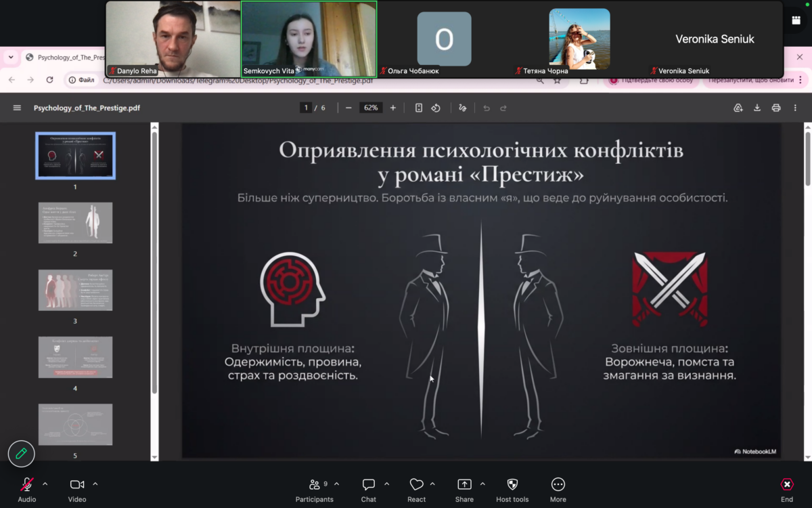
Task: Open the Psychology_of_The_Prestige browser tab
Action: (x=64, y=58)
